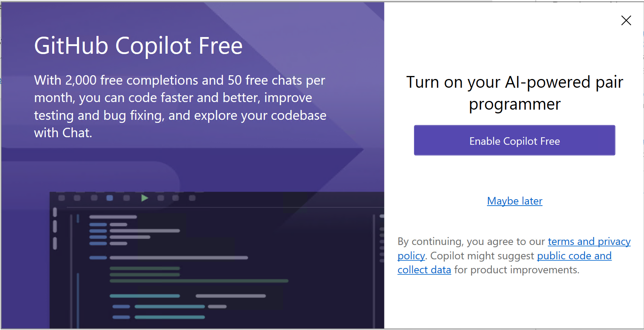Dismiss the Copilot dialog with the X
Image resolution: width=644 pixels, height=330 pixels.
(x=626, y=21)
